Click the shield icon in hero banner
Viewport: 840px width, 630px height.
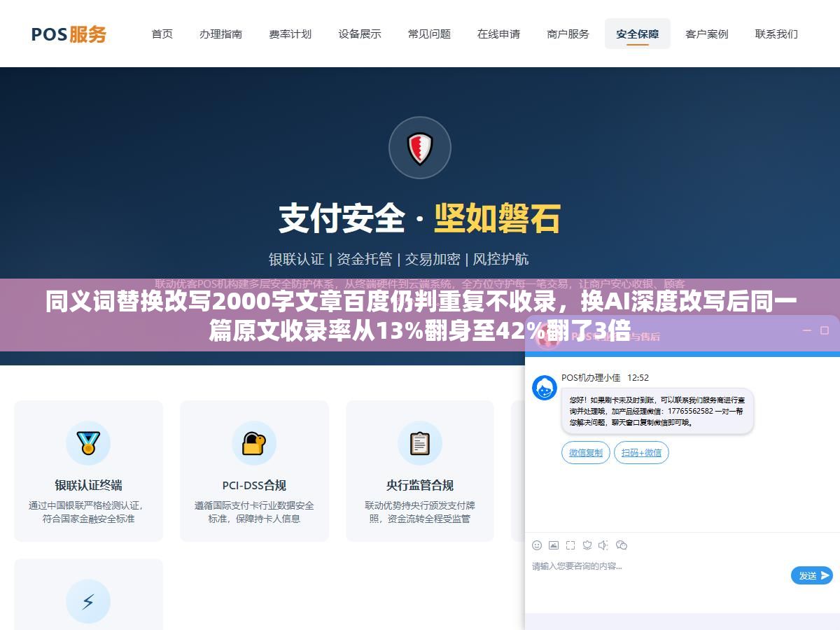[x=420, y=148]
